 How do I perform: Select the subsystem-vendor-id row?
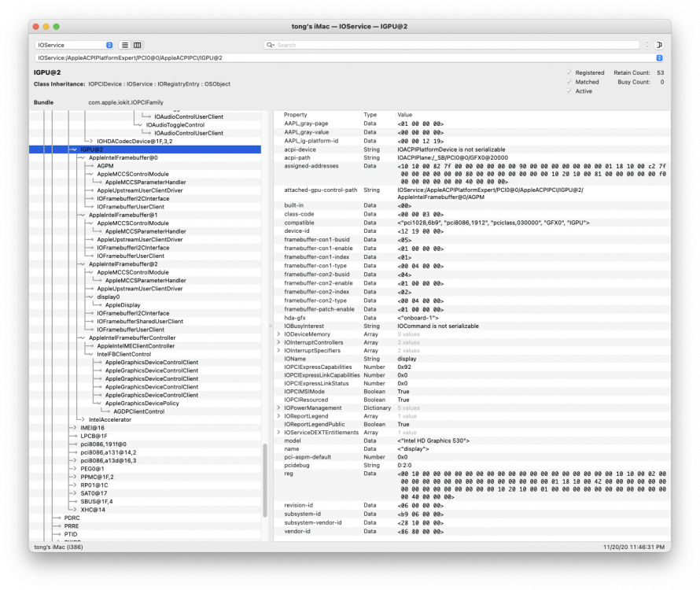(x=472, y=522)
